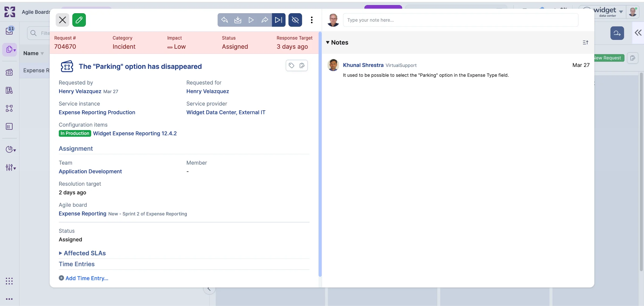Click the left chevron below the panel
Viewport: 644px width, 306px height.
(209, 289)
